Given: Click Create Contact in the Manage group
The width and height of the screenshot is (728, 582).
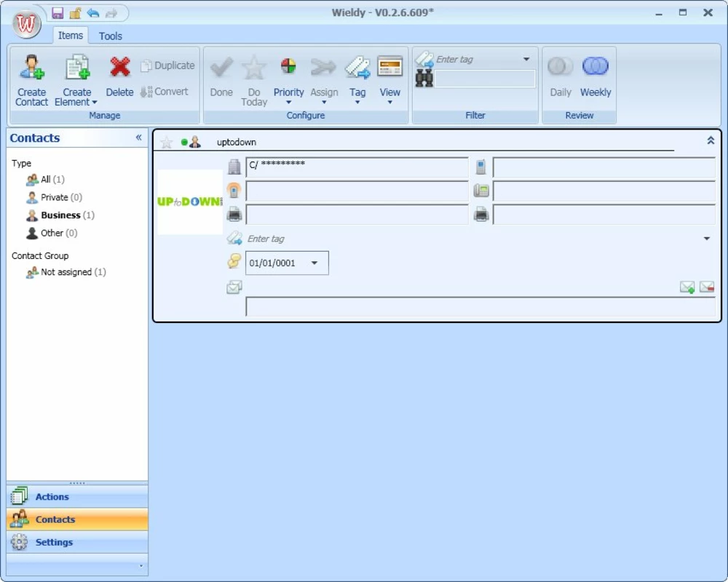Looking at the screenshot, I should click(x=31, y=80).
